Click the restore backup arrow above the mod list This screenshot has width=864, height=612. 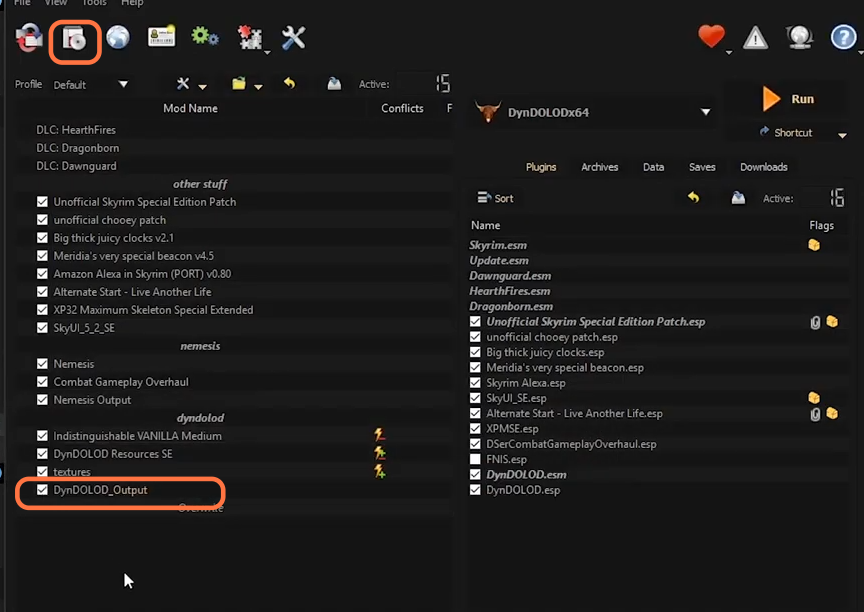(x=290, y=83)
